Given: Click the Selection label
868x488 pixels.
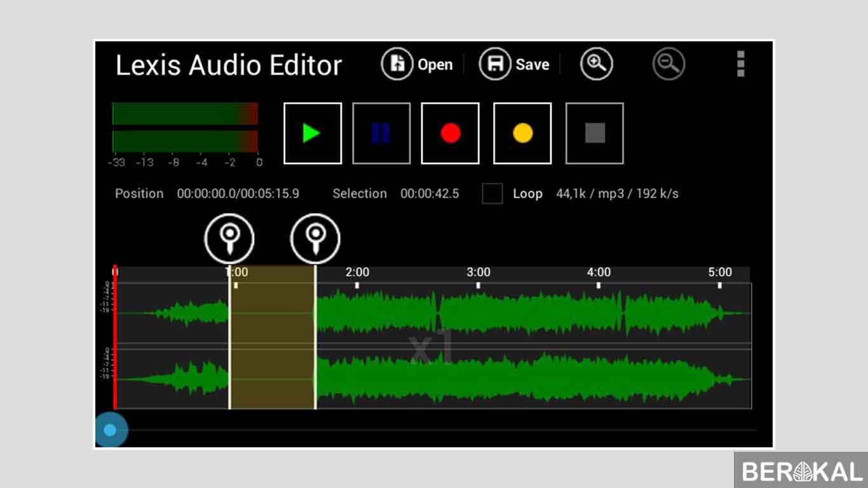Looking at the screenshot, I should [x=360, y=193].
